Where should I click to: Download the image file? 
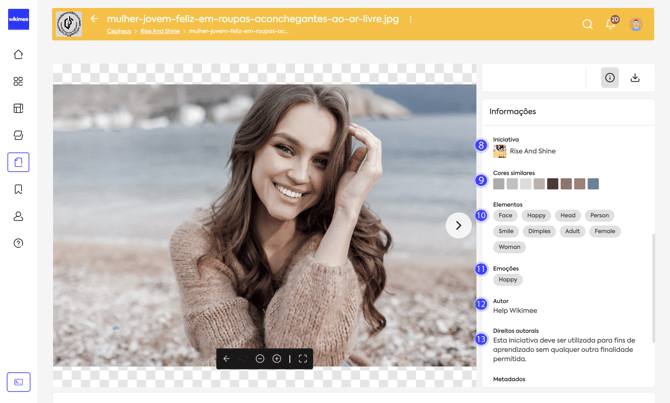coord(635,78)
